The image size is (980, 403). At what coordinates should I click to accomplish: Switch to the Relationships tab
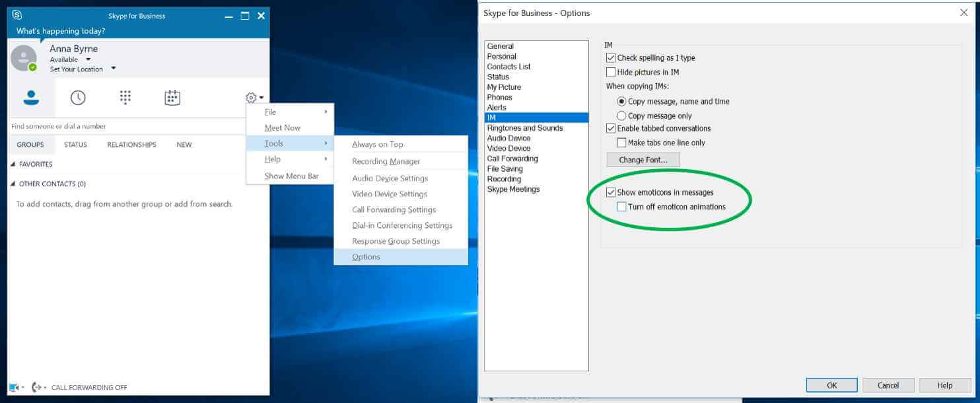(131, 145)
